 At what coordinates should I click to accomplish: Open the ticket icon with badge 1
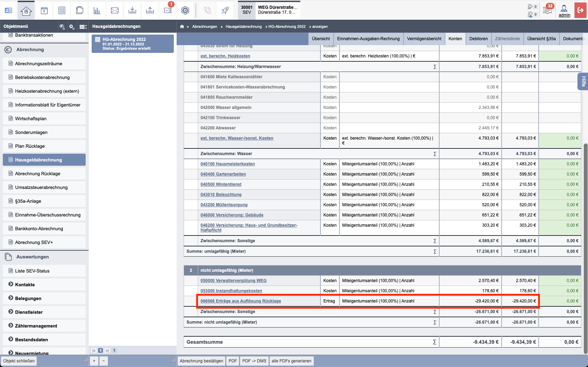point(167,11)
